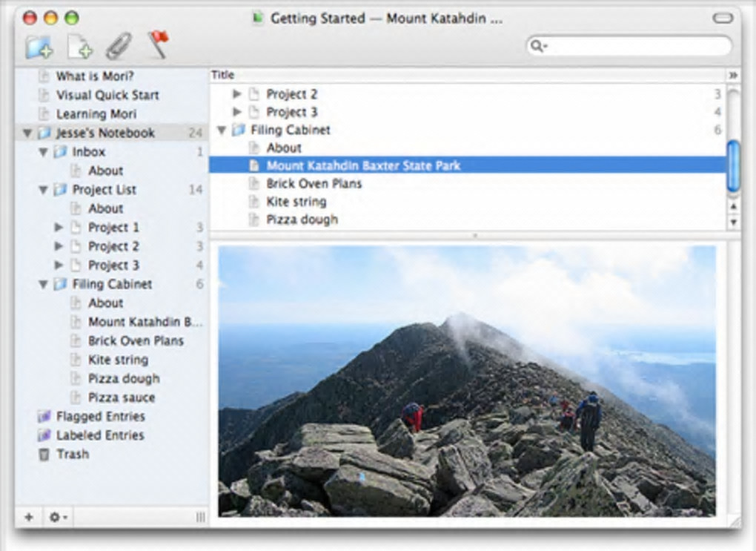Select Pizza sauce in sidebar
This screenshot has height=551, width=756.
(x=122, y=397)
